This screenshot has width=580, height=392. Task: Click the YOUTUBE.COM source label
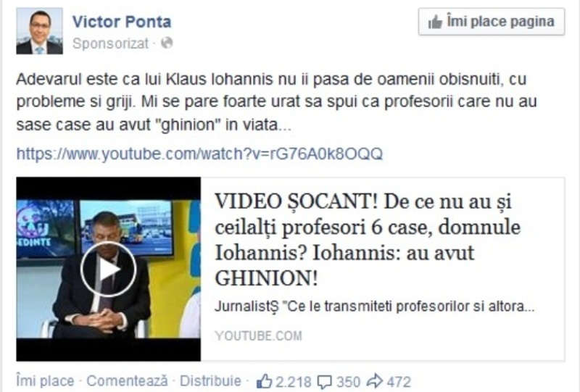pyautogui.click(x=259, y=335)
